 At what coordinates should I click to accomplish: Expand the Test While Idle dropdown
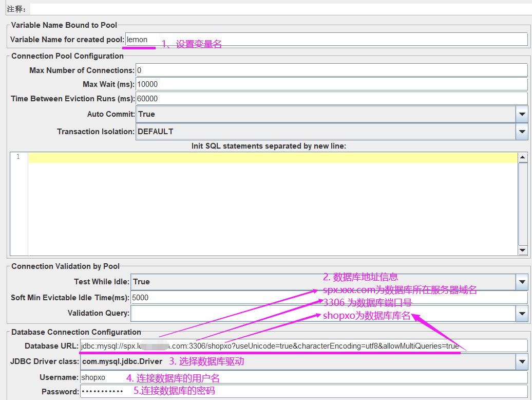(x=522, y=282)
